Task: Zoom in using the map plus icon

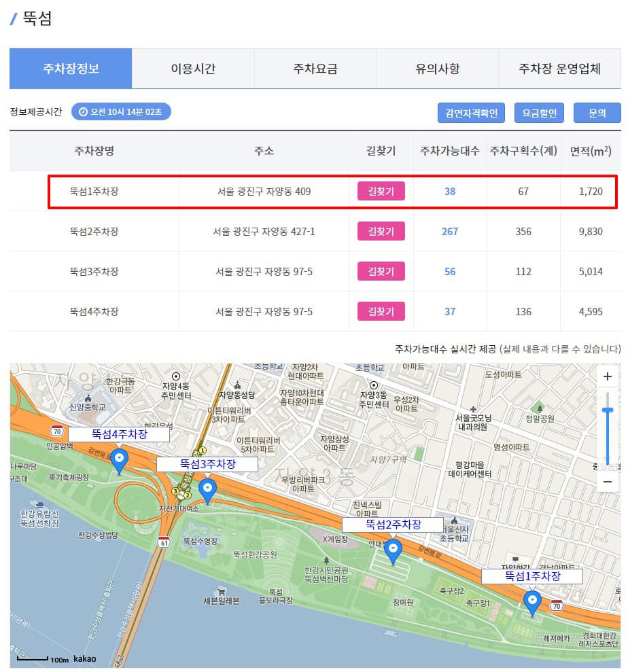Action: 608,376
